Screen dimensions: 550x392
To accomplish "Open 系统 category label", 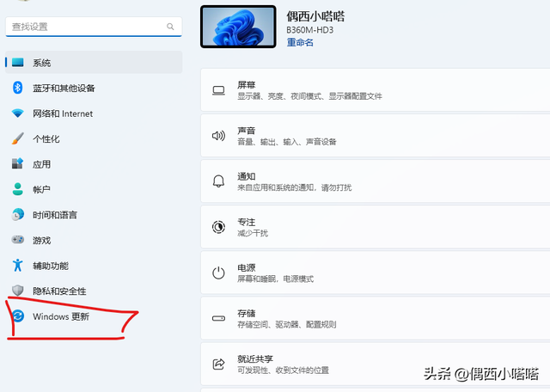I will coord(42,63).
